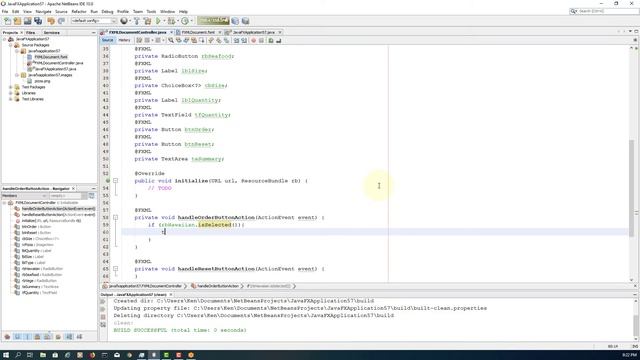Open the dropdown arrow beside Debug Project

point(177,21)
